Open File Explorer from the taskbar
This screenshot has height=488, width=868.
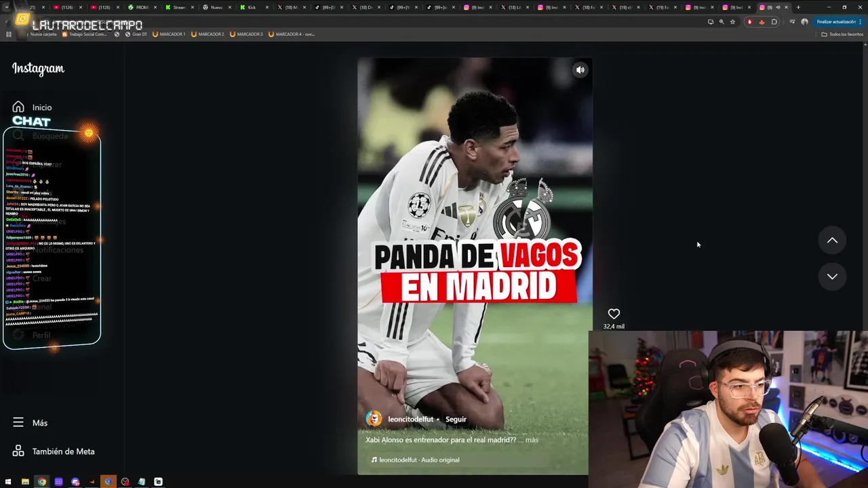click(25, 482)
